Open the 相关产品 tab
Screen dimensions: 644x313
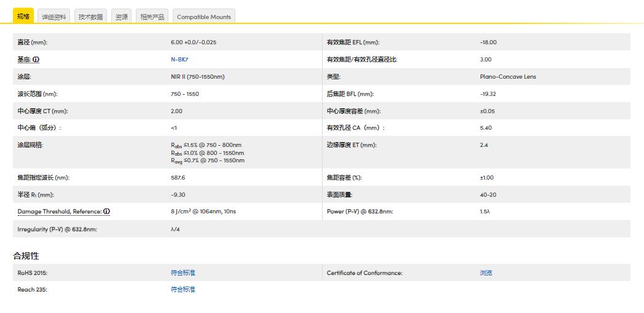tap(152, 17)
